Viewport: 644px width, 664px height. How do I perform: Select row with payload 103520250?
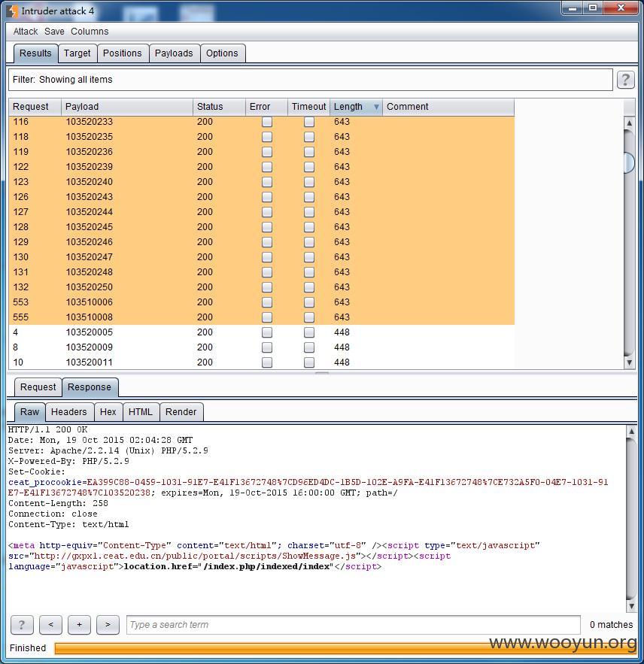click(261, 287)
